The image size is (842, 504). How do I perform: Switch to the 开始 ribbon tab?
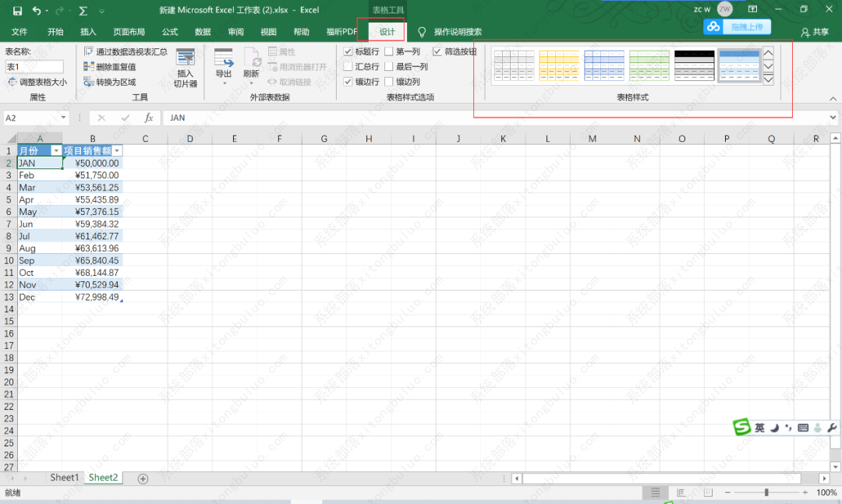[x=55, y=32]
